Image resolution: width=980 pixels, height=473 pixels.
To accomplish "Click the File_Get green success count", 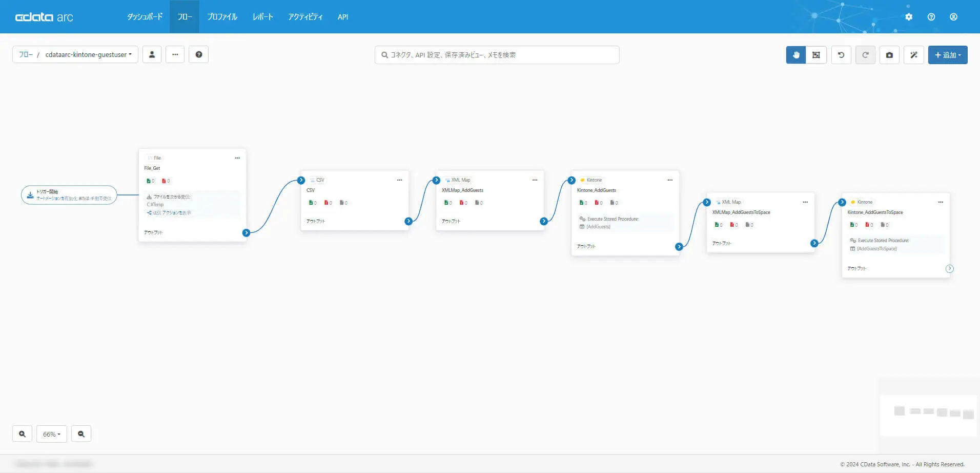I will [151, 181].
